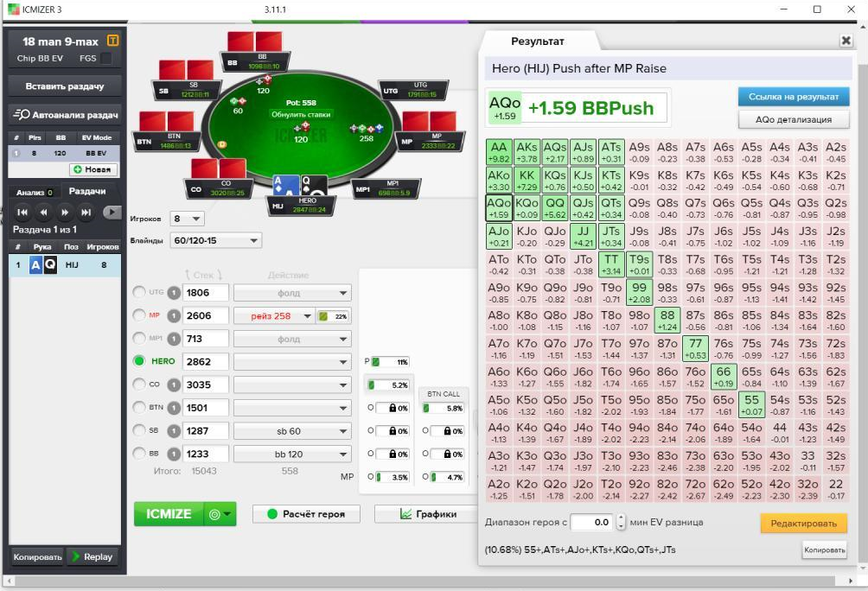Switch to the Раздачи tab
868x591 pixels.
(87, 191)
